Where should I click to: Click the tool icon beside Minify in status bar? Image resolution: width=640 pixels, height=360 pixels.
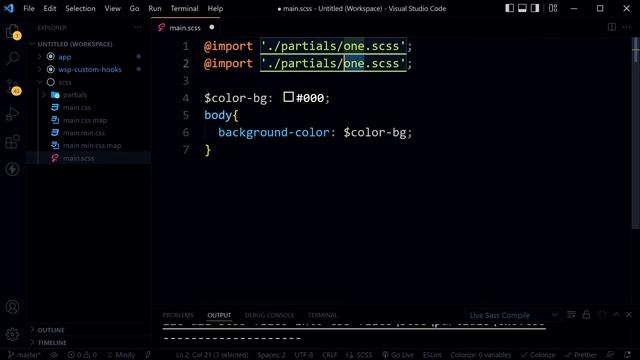click(x=148, y=355)
